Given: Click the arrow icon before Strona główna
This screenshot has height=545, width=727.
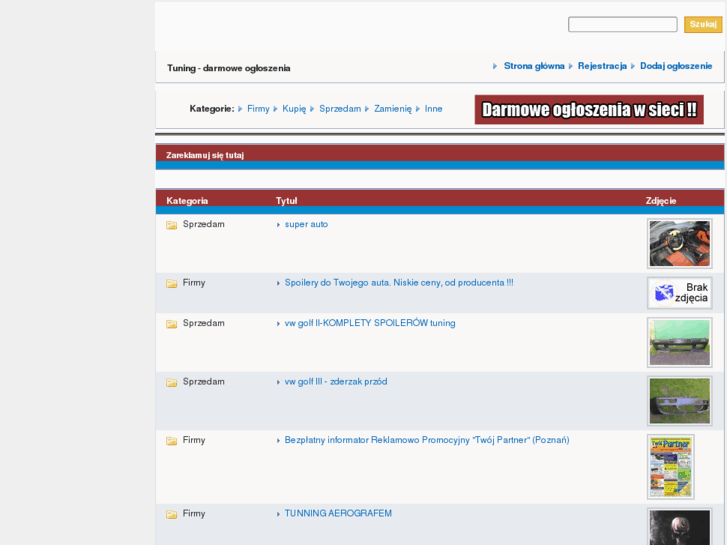Looking at the screenshot, I should [x=495, y=66].
